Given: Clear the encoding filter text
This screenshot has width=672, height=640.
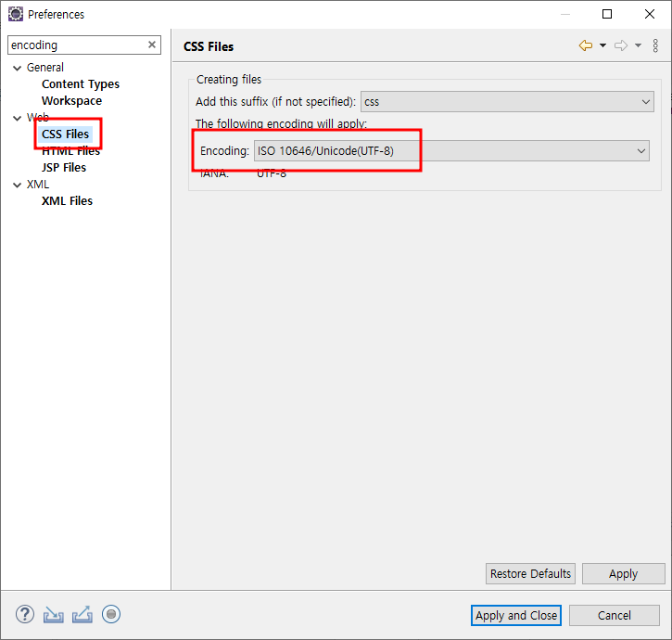Looking at the screenshot, I should (x=152, y=45).
